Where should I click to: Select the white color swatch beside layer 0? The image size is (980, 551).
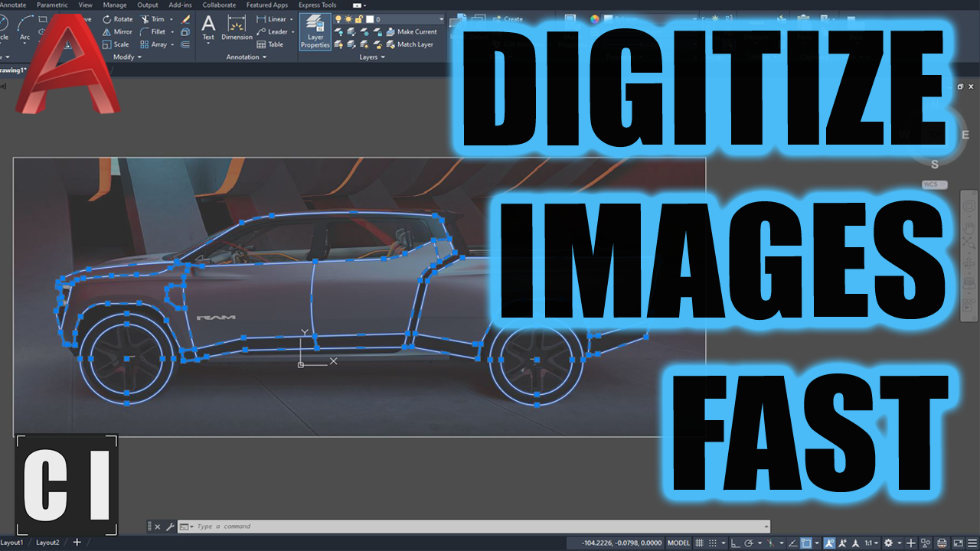[370, 19]
